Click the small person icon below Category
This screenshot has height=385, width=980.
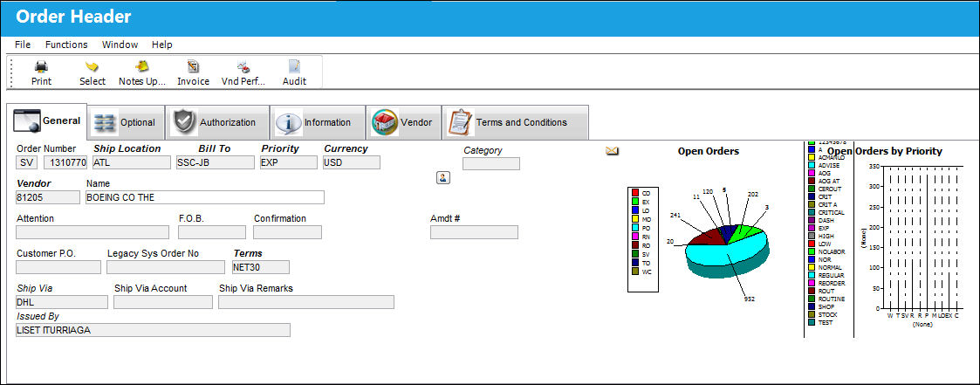tap(442, 177)
